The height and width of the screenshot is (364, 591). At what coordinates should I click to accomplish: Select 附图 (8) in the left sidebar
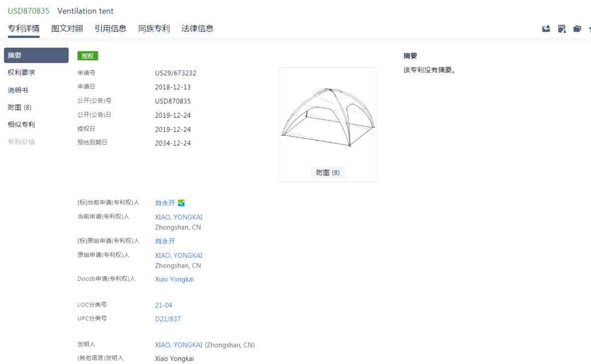(20, 107)
